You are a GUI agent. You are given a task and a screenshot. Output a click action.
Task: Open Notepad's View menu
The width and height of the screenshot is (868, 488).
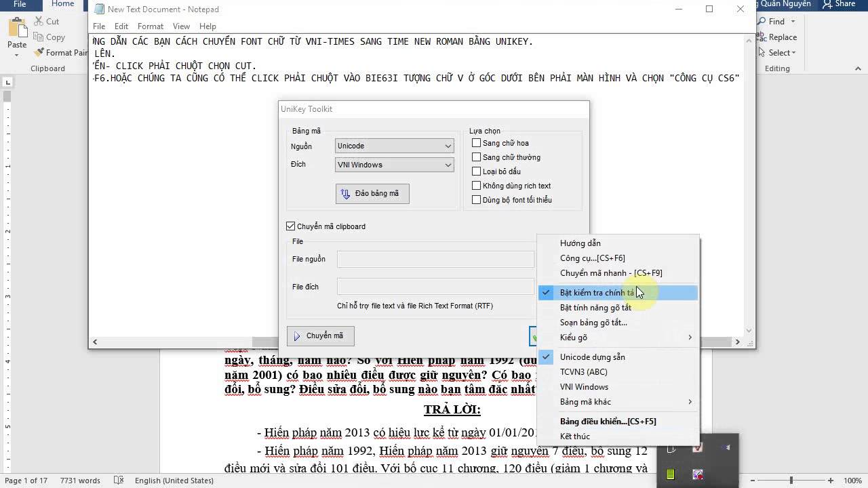click(181, 26)
